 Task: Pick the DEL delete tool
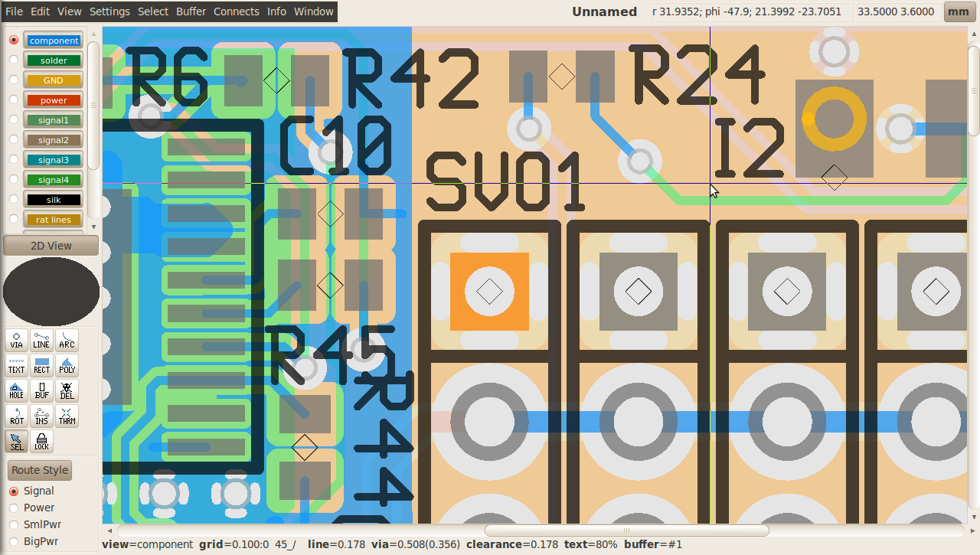[67, 390]
